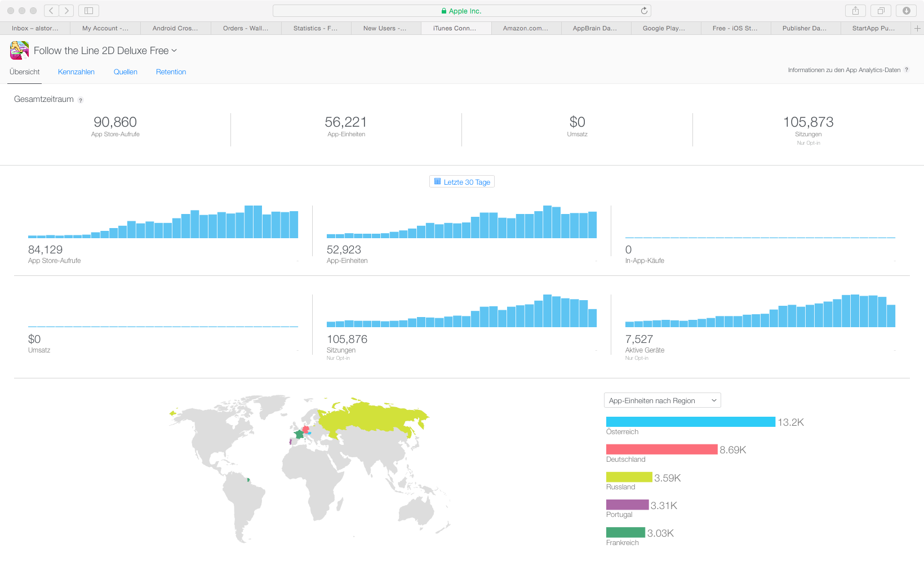924x562 pixels.
Task: Click the Sitzungen 105,876 bar chart
Action: [462, 311]
